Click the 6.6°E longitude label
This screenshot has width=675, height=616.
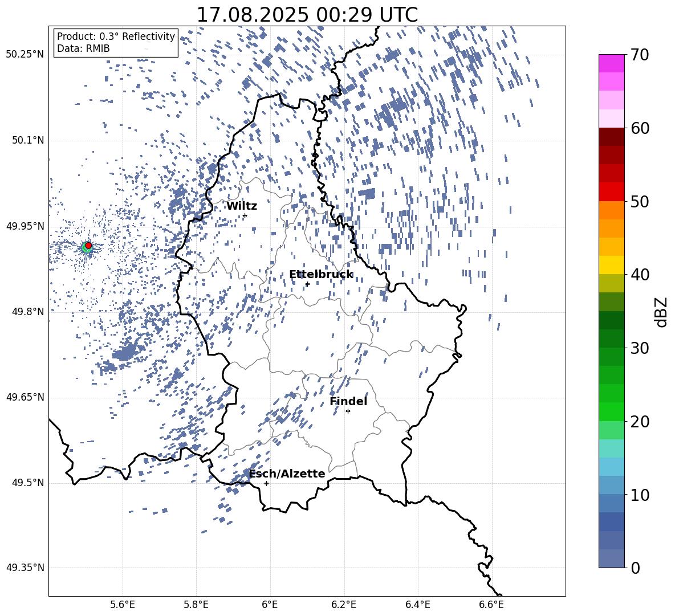(491, 605)
